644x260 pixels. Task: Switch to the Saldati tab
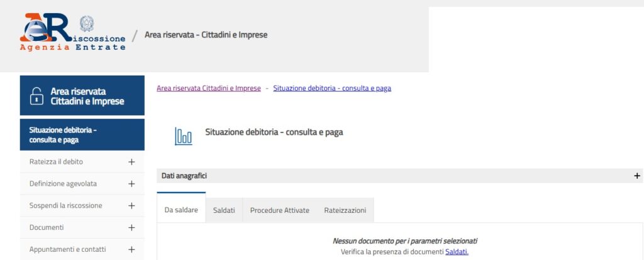(224, 210)
